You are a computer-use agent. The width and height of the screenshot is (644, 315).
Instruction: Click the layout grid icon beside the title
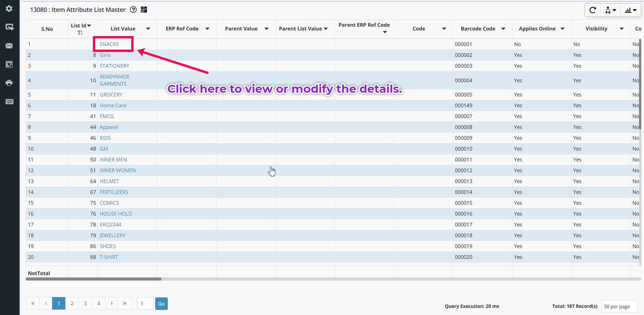click(x=144, y=10)
